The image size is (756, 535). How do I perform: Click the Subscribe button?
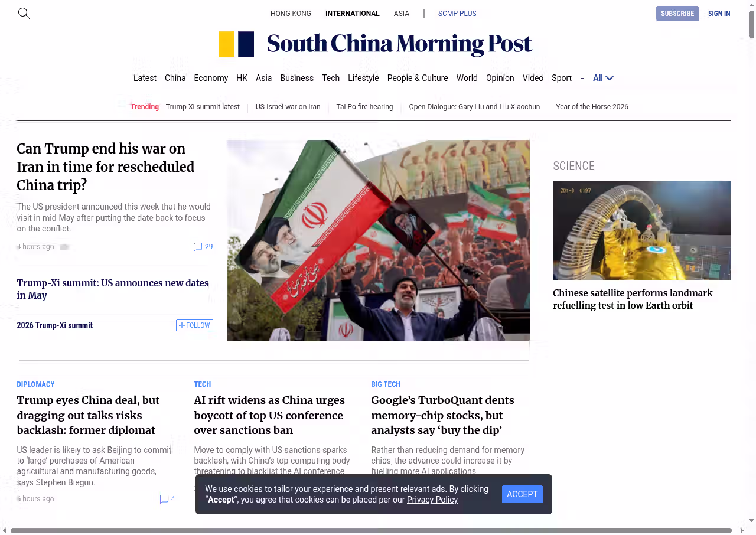point(677,14)
